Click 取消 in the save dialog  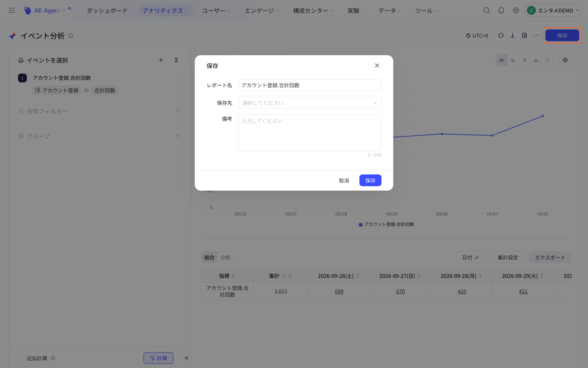pyautogui.click(x=344, y=180)
